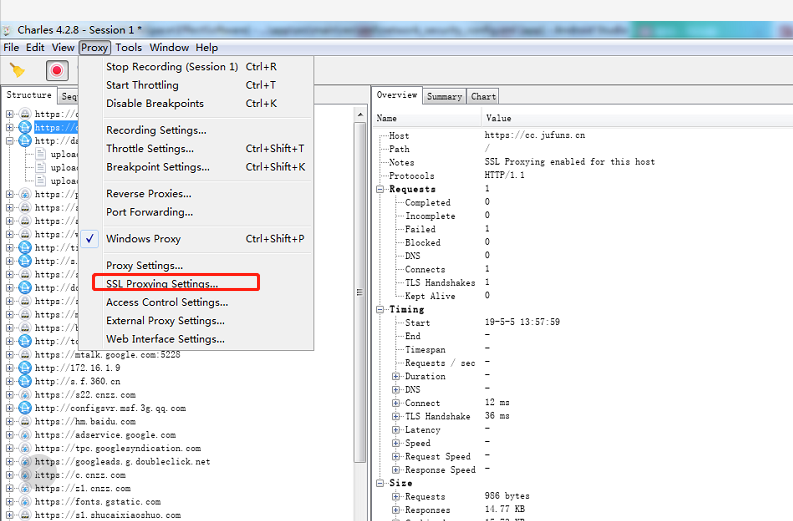Expand the http://172.16.1.9 tree node

coord(10,368)
